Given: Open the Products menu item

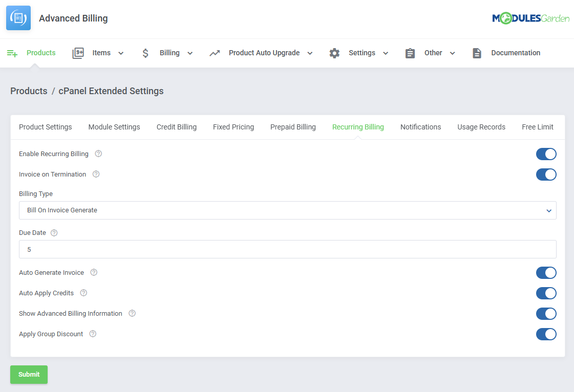Looking at the screenshot, I should pos(41,53).
